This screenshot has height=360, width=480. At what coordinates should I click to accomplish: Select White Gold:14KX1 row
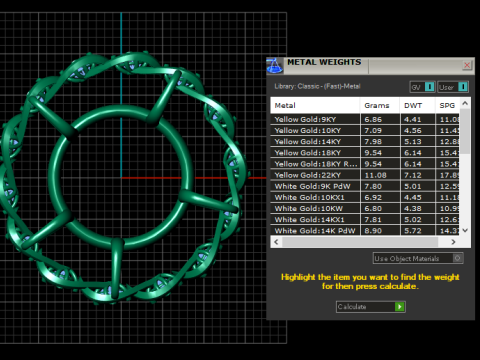(x=365, y=220)
